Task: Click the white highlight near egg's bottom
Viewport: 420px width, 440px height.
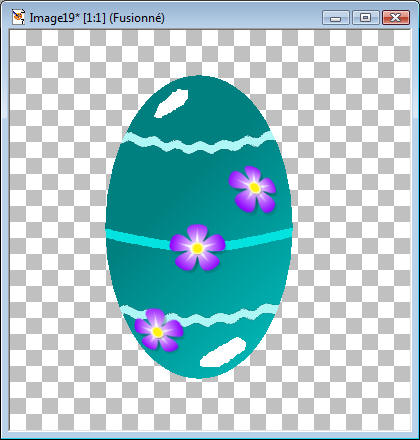Action: click(x=223, y=353)
